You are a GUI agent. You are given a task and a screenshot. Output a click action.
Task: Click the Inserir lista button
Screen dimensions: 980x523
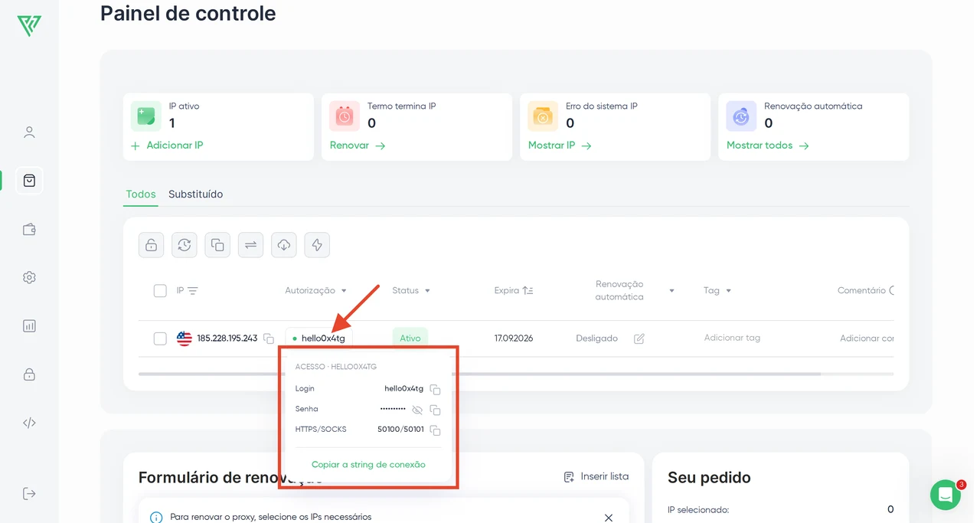(x=596, y=477)
